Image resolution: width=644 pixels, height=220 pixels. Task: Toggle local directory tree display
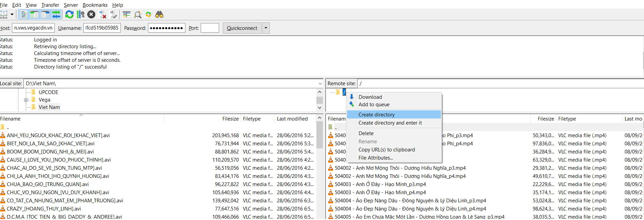34,15
